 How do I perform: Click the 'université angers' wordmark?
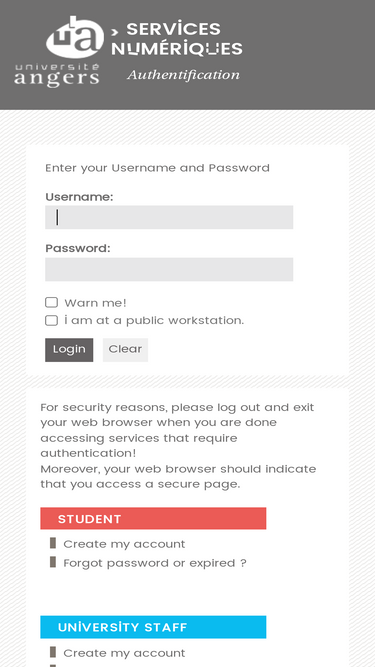57,75
